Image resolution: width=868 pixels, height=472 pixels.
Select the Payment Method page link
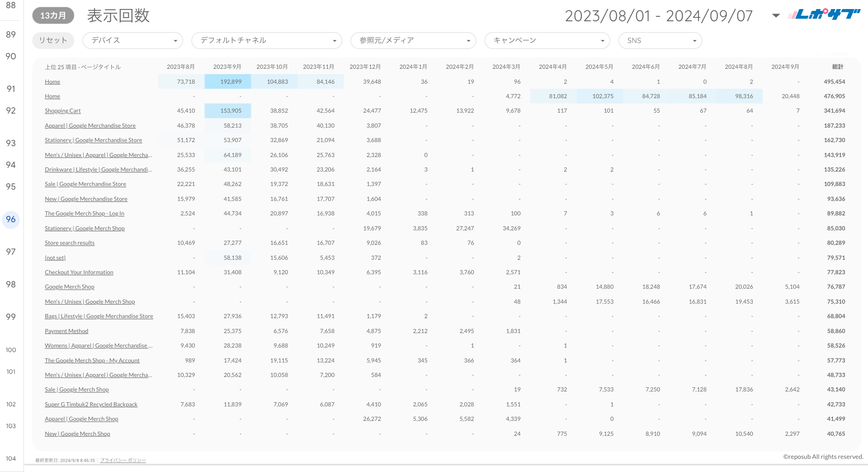[x=66, y=331]
